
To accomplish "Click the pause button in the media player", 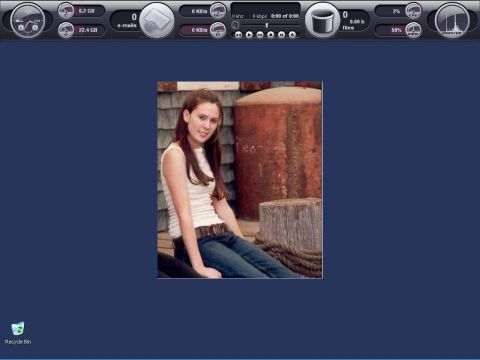I will click(x=281, y=34).
